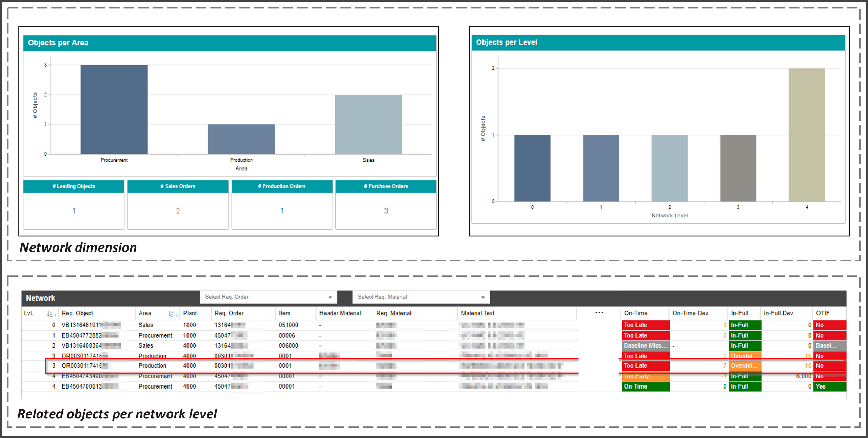
Task: Click the Network Level 0 bar
Action: [532, 168]
